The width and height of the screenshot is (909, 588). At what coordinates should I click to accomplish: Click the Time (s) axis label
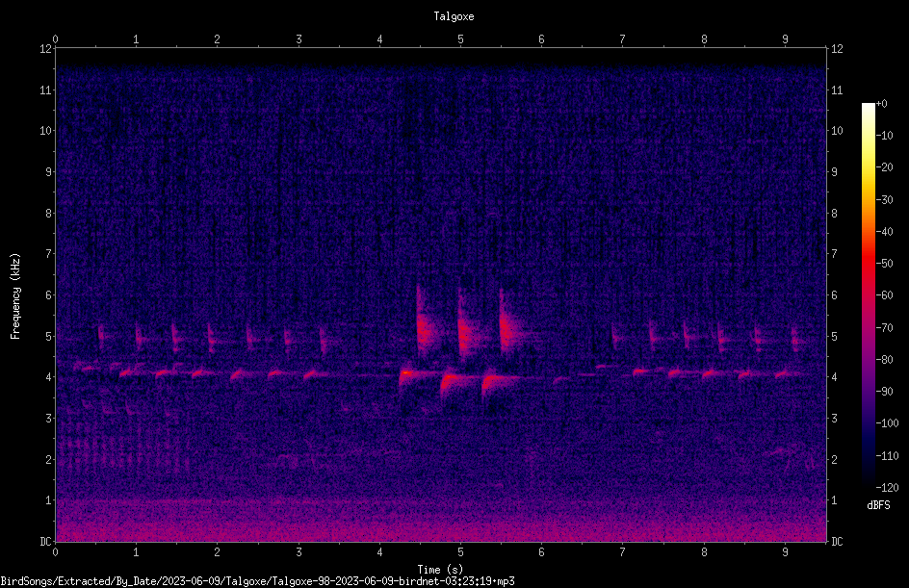(x=440, y=570)
